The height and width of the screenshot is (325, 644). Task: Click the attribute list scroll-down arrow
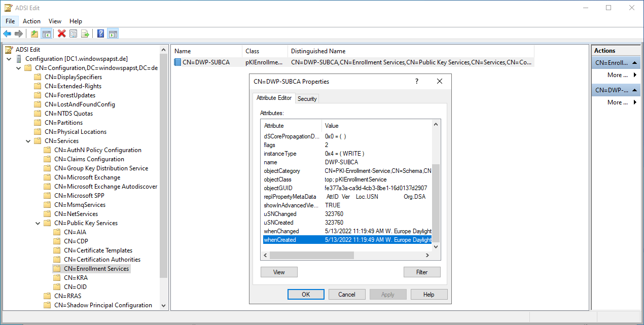click(436, 246)
